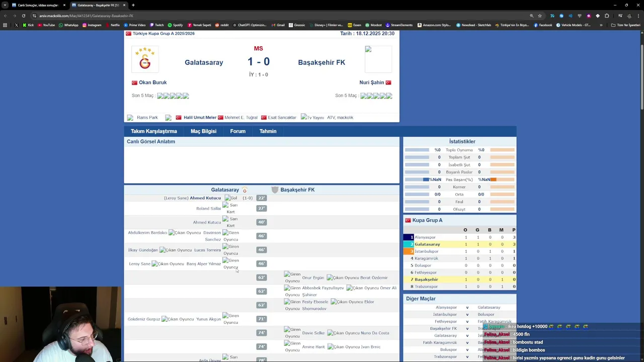Open the Tahmin tab
Screen dimensions: 644x362
(268, 131)
